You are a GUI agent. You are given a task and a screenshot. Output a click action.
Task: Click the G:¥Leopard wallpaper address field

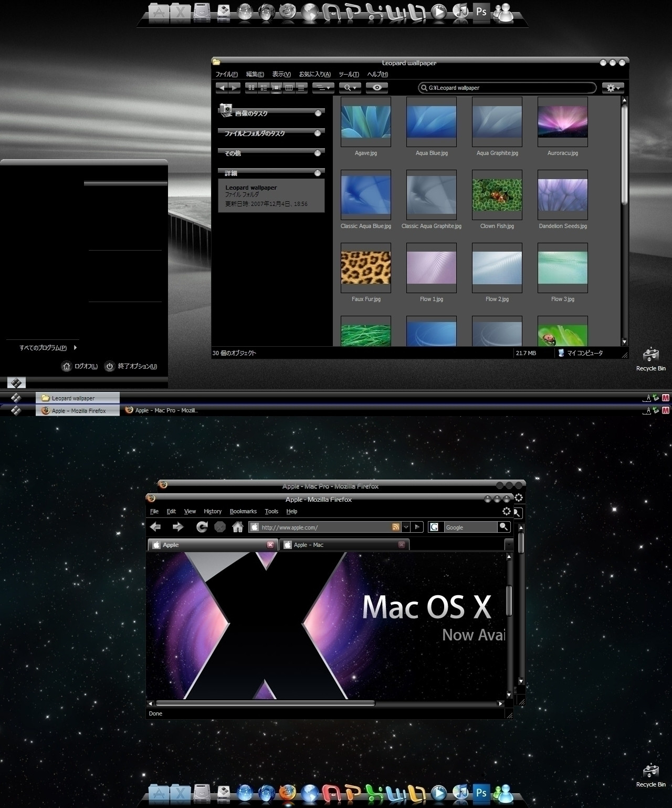coord(508,88)
